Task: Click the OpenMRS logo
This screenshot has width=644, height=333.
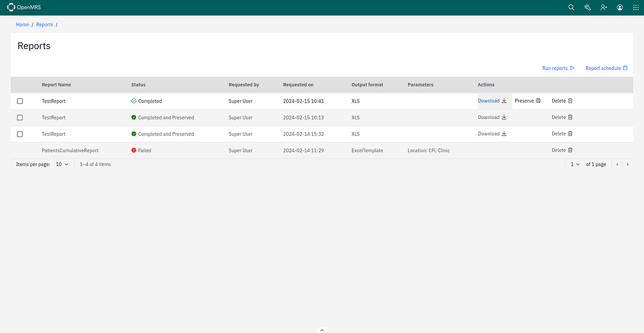Action: click(24, 8)
